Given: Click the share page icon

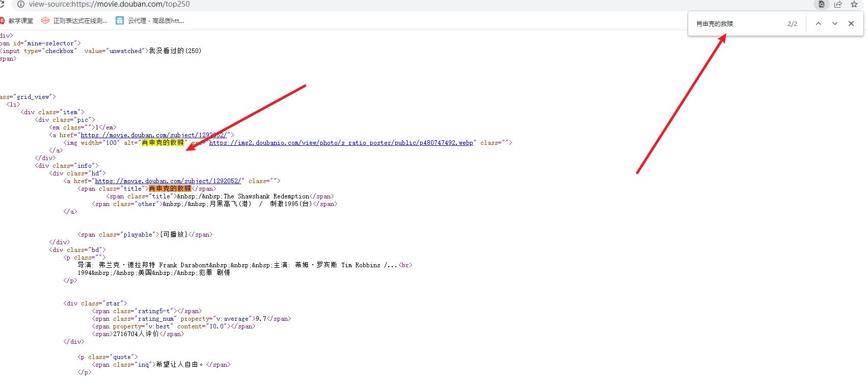Looking at the screenshot, I should (x=838, y=4).
